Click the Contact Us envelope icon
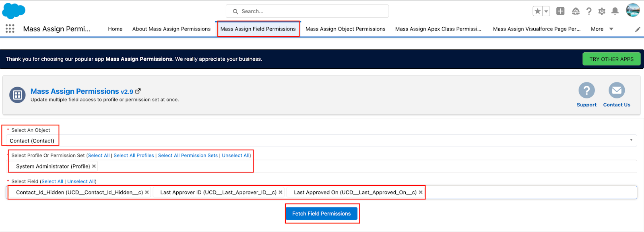This screenshot has width=644, height=232. [x=617, y=90]
